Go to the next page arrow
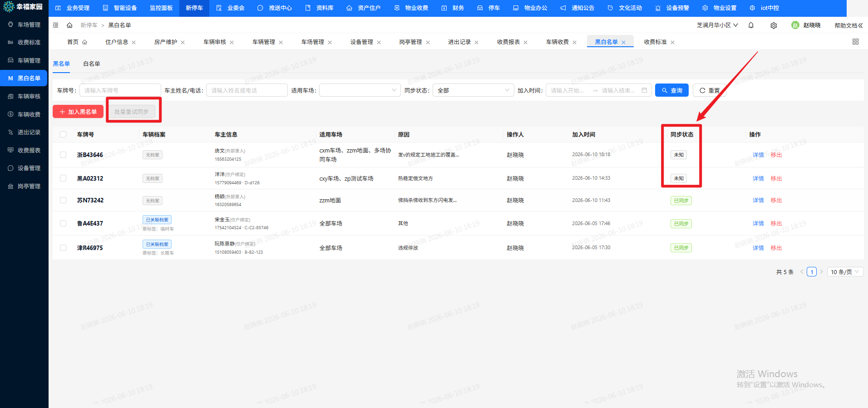 click(821, 272)
